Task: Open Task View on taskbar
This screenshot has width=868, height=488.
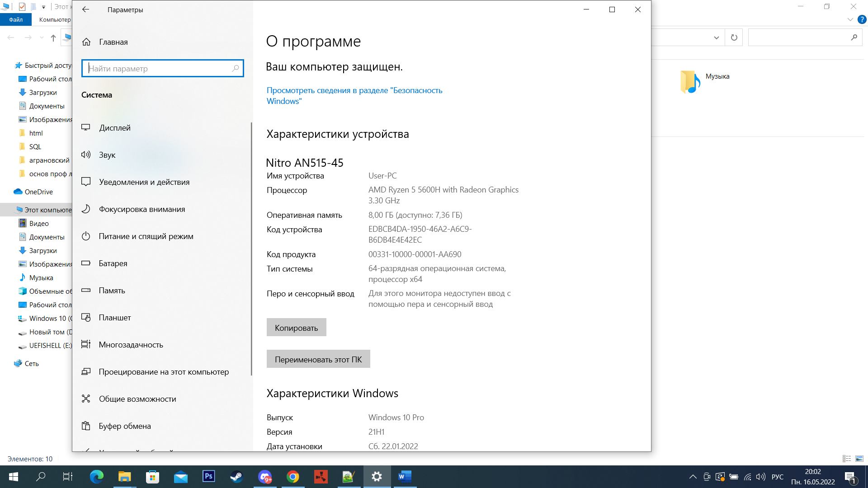Action: pos(68,477)
